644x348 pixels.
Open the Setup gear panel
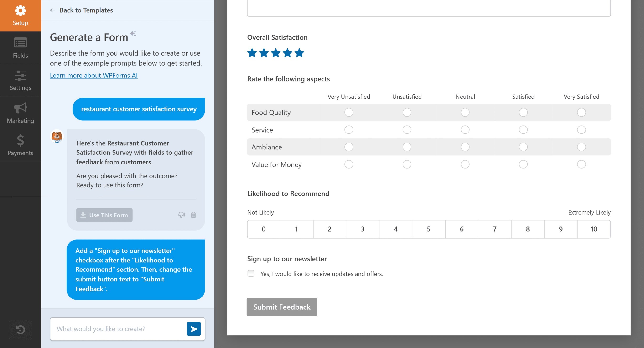20,15
